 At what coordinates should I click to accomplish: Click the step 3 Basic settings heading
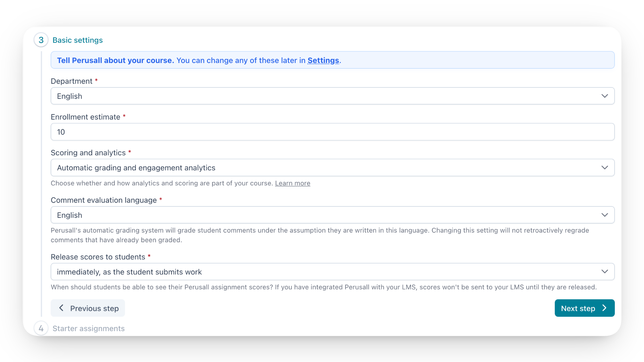77,40
